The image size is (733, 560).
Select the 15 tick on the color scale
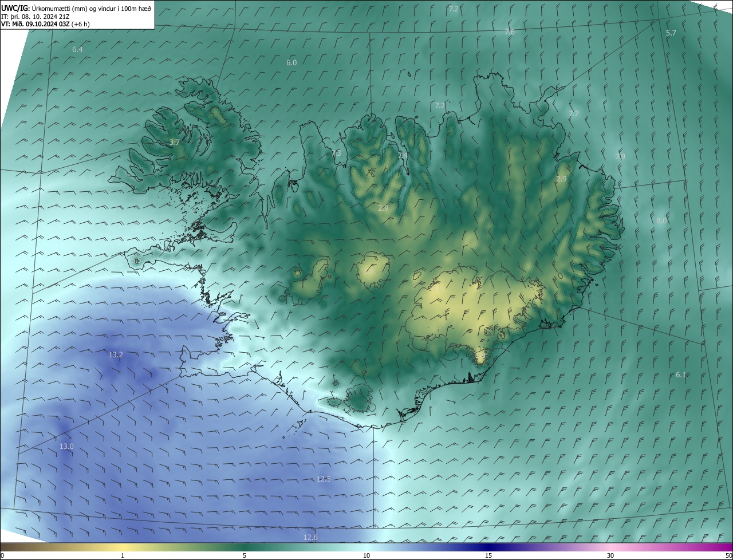(x=488, y=555)
